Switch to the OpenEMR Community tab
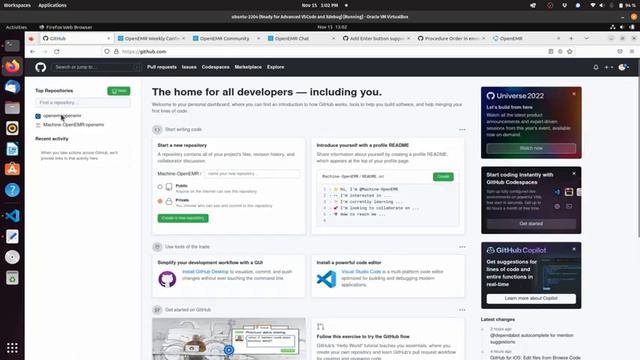Screen dimensions: 640x360 point(227,38)
